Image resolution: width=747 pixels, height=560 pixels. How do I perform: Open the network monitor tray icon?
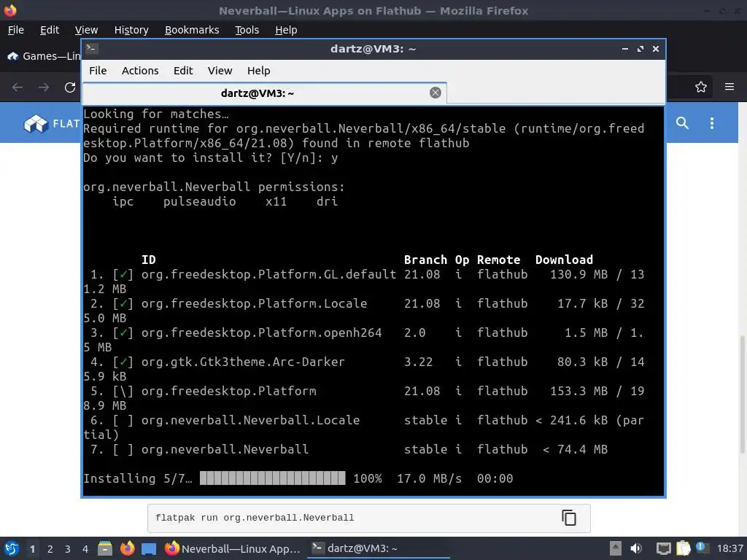click(663, 548)
